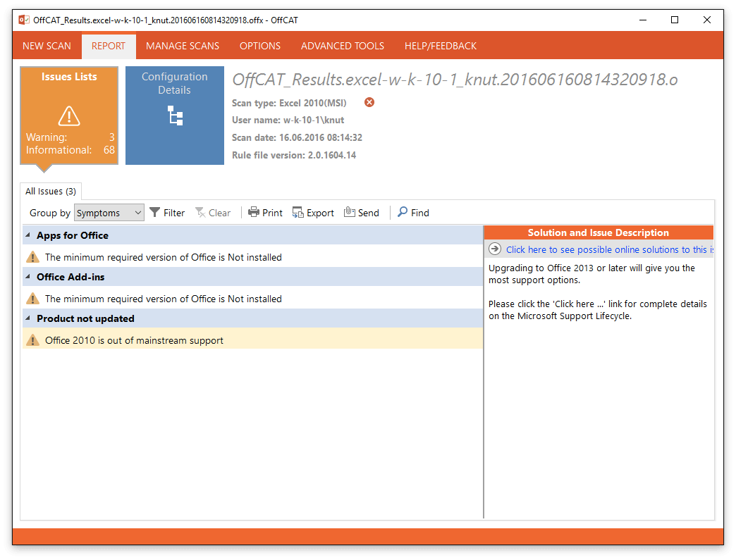
Task: Click the 'Informational: 68' count in Issues tile
Action: click(x=70, y=150)
